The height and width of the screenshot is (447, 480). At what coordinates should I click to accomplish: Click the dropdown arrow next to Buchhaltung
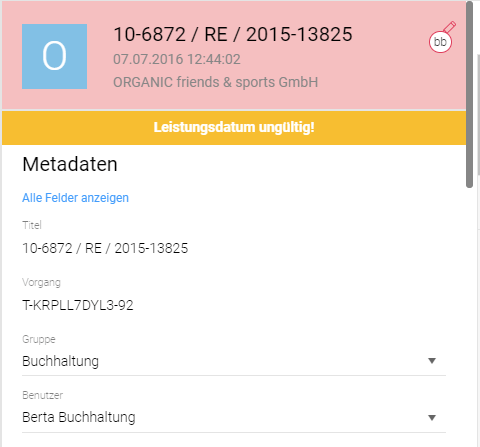tap(432, 361)
